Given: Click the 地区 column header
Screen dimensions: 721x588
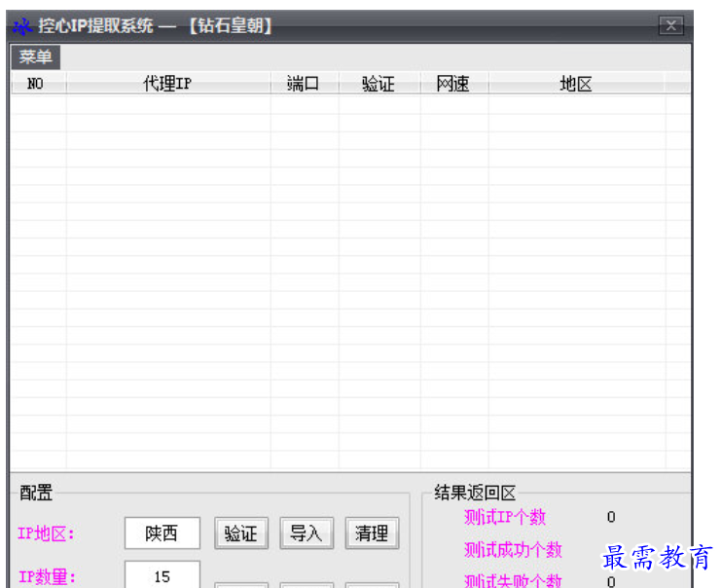Looking at the screenshot, I should [x=577, y=84].
